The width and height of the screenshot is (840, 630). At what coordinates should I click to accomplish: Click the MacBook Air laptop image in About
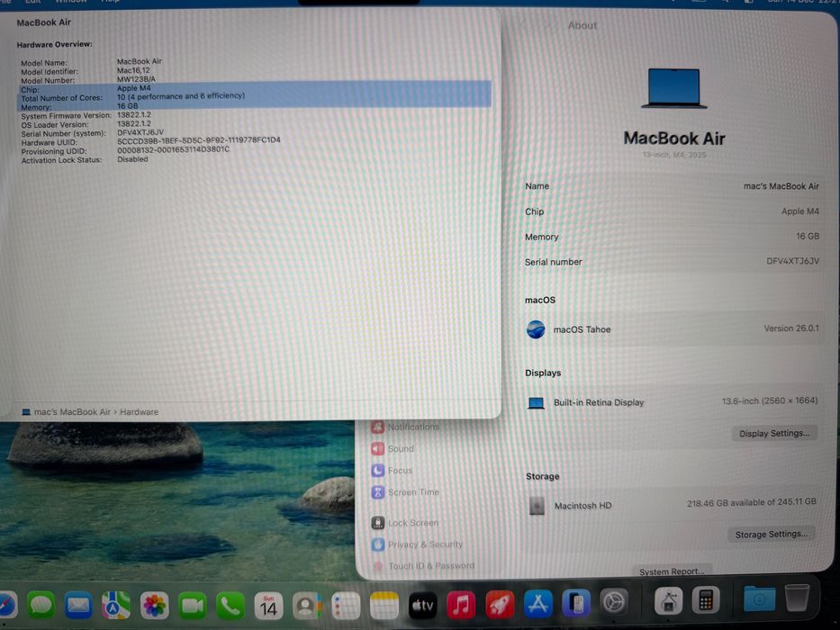[674, 88]
